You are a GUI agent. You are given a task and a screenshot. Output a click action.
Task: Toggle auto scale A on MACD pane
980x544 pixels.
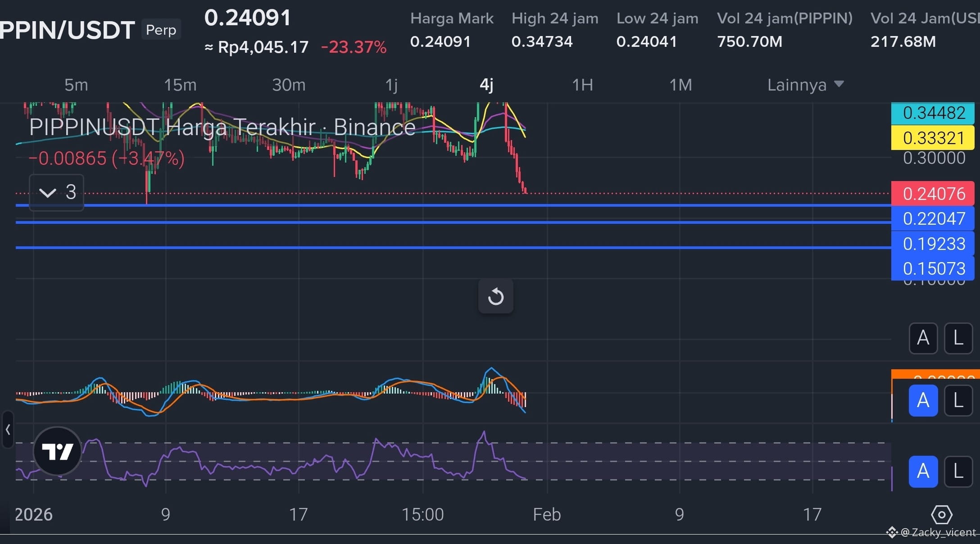[923, 400]
